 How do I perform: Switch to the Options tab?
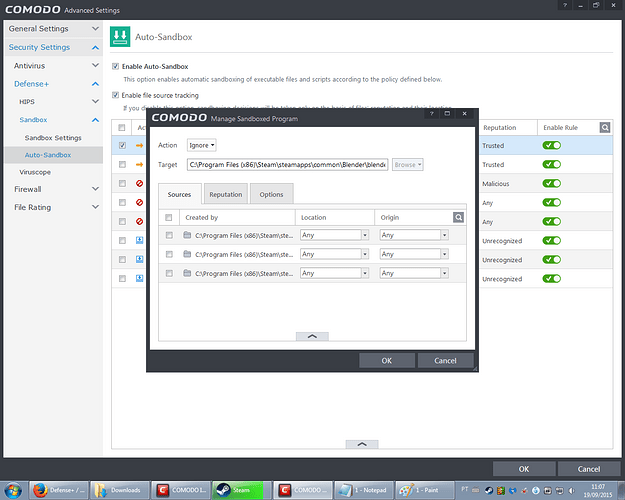tap(271, 194)
